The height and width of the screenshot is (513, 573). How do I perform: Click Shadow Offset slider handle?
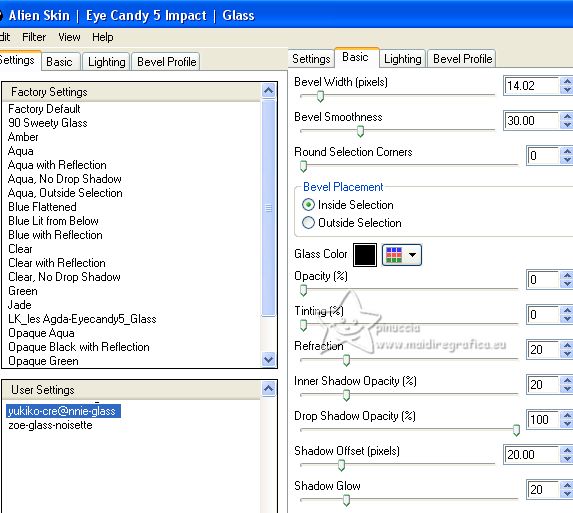tap(341, 465)
